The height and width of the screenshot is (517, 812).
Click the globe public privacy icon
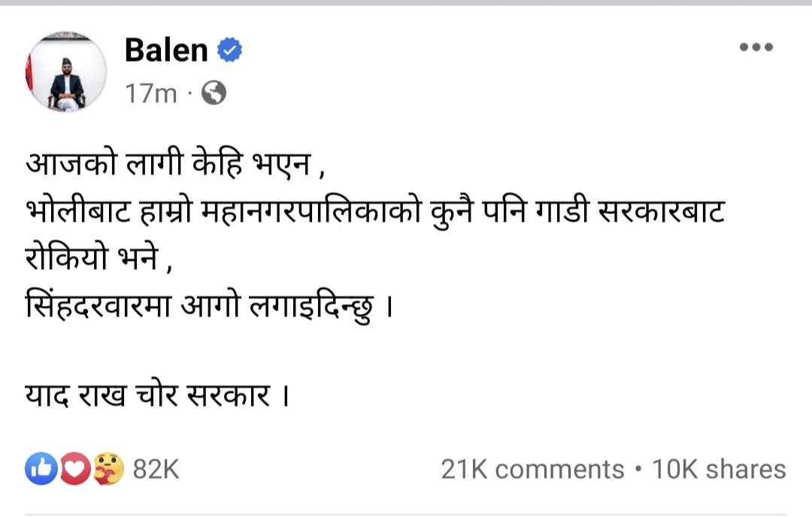click(214, 93)
